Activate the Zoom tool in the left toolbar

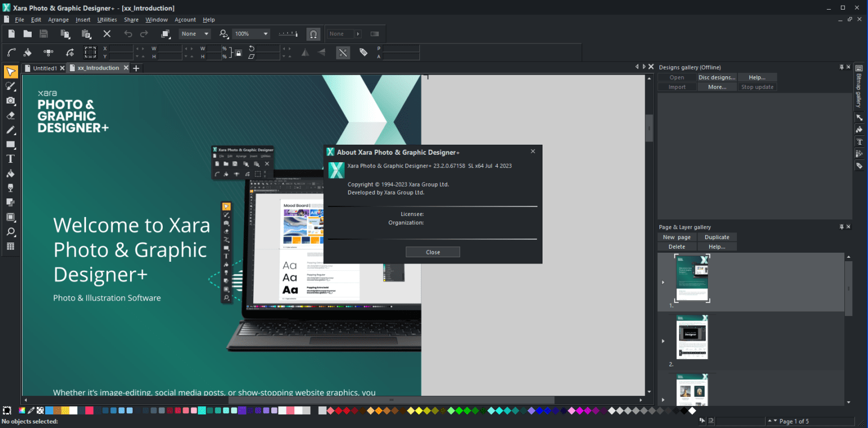point(10,230)
